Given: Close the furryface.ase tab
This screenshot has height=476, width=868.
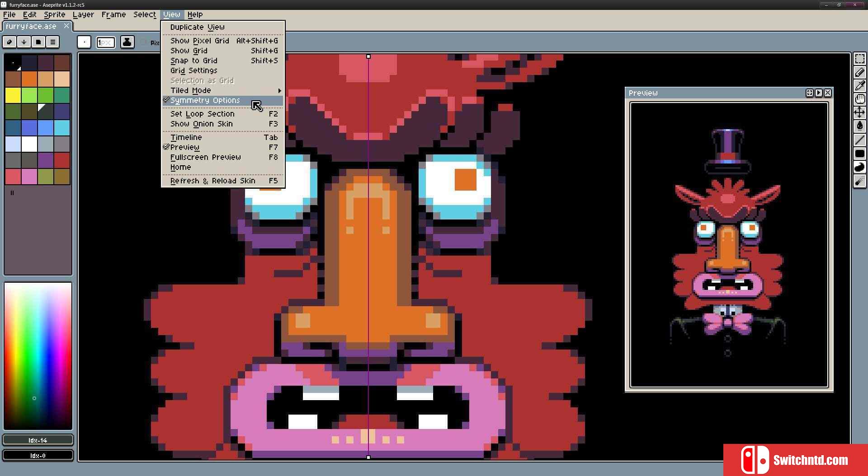Looking at the screenshot, I should tap(66, 26).
